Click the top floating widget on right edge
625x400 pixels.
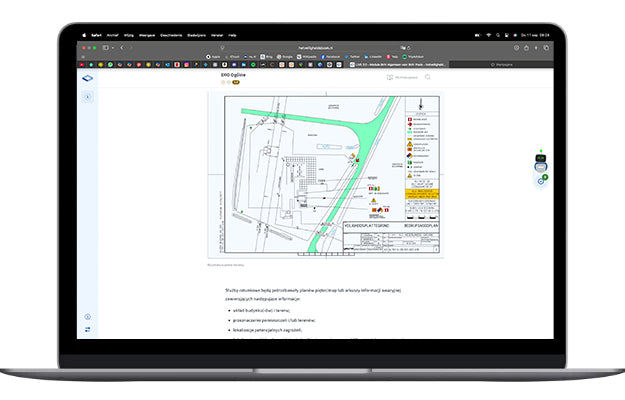coord(541,158)
